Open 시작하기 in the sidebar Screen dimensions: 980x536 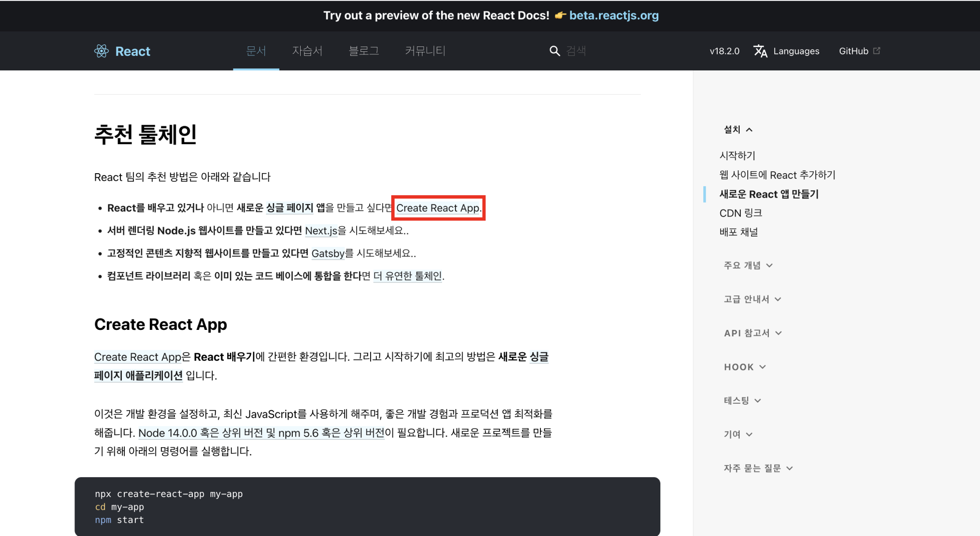click(x=737, y=156)
